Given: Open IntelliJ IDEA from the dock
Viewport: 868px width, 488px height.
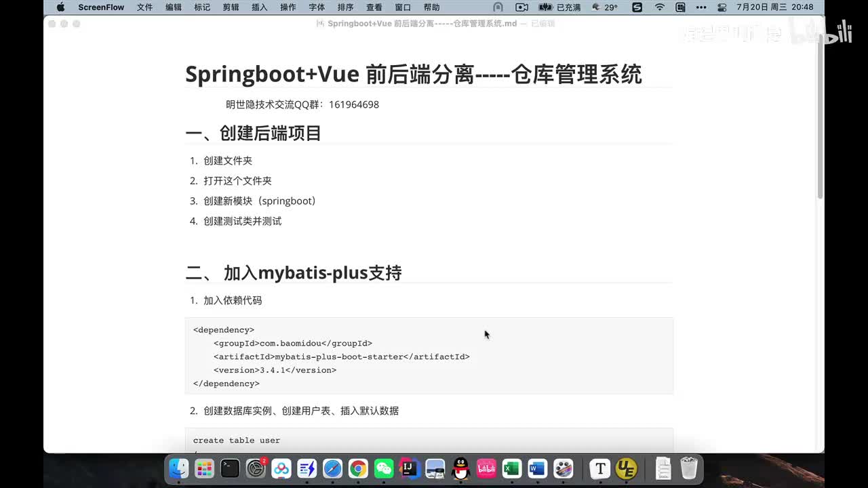Looking at the screenshot, I should click(410, 468).
